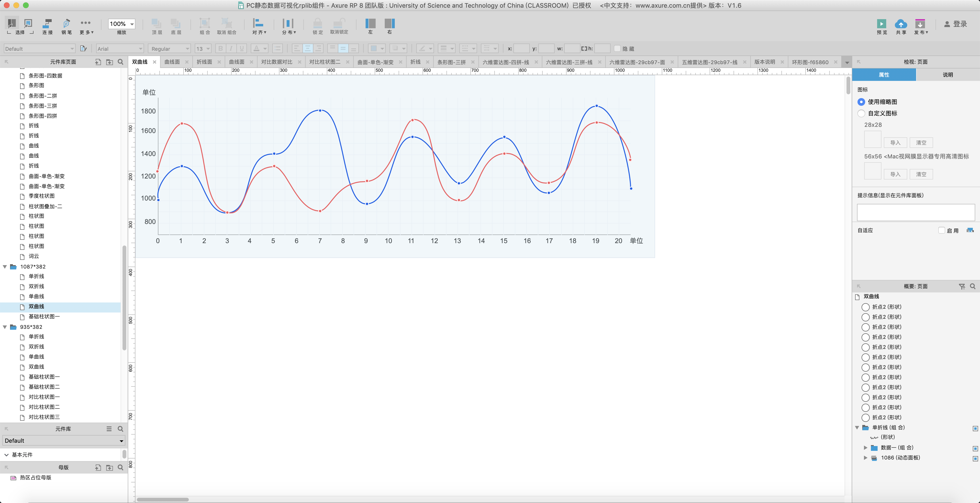Select the use thumbnail radio option
Viewport: 980px width, 503px height.
tap(861, 102)
